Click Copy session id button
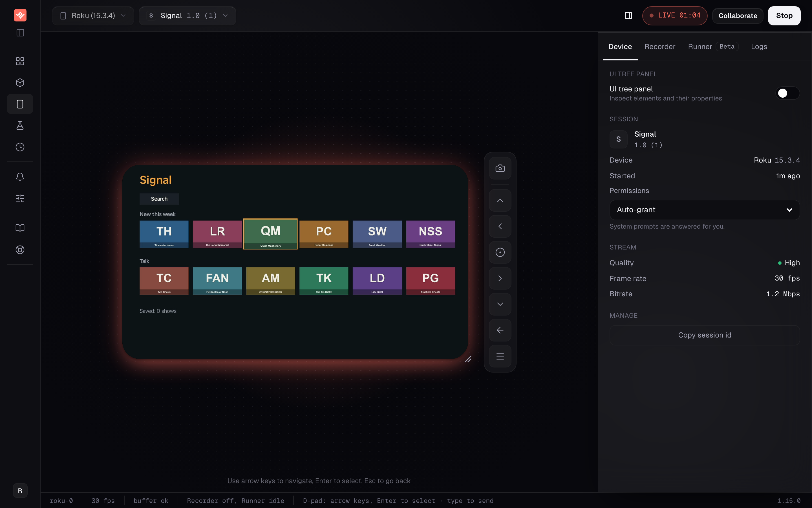812x508 pixels. tap(704, 335)
